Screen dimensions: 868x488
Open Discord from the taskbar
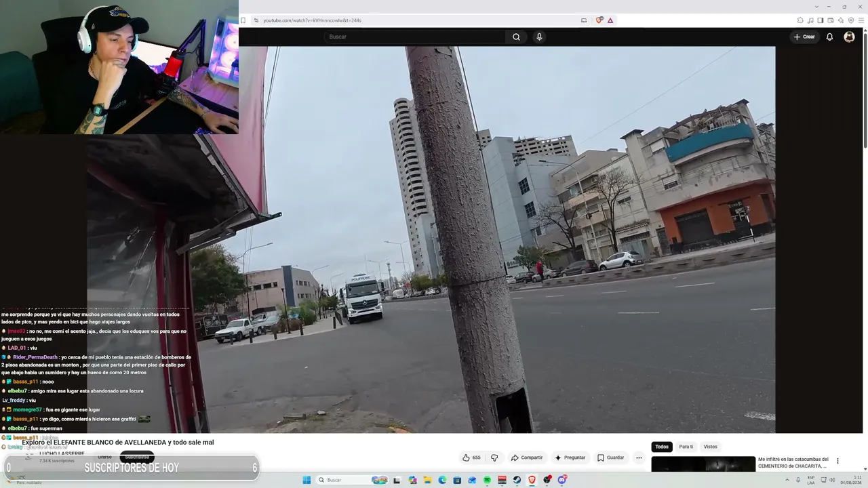(x=562, y=480)
